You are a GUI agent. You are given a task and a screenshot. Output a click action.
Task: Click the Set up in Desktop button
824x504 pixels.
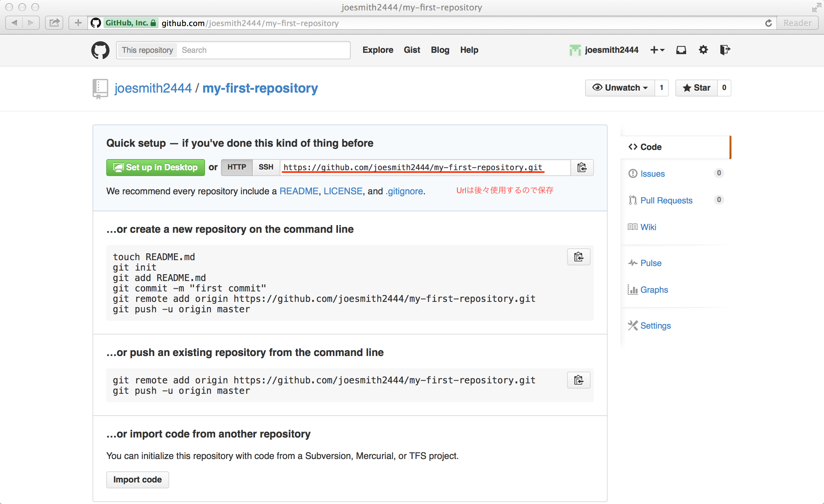pos(155,167)
